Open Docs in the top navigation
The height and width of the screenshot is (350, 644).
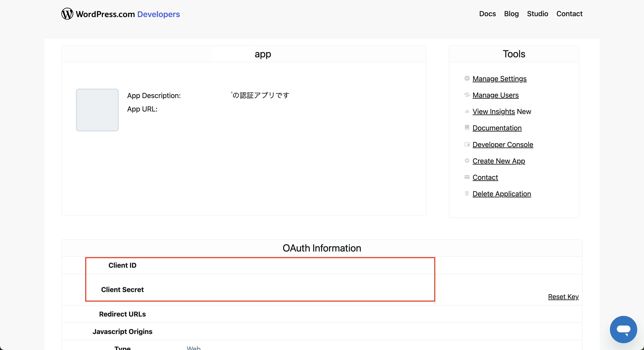tap(487, 14)
